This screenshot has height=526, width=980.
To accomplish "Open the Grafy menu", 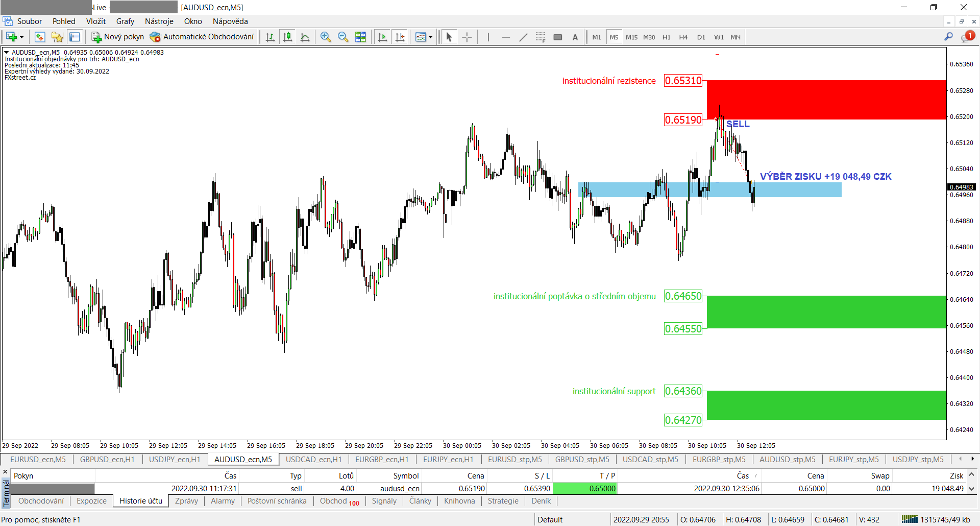I will [x=125, y=21].
